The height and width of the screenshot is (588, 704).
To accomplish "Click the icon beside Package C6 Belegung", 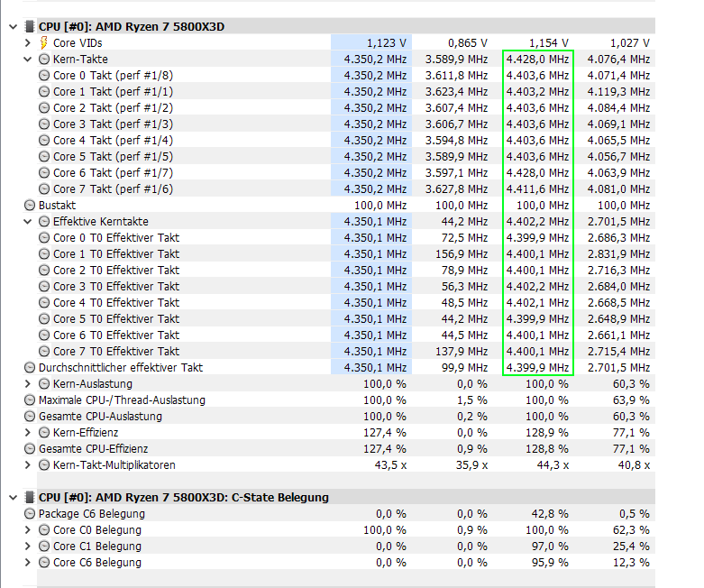I will click(30, 513).
